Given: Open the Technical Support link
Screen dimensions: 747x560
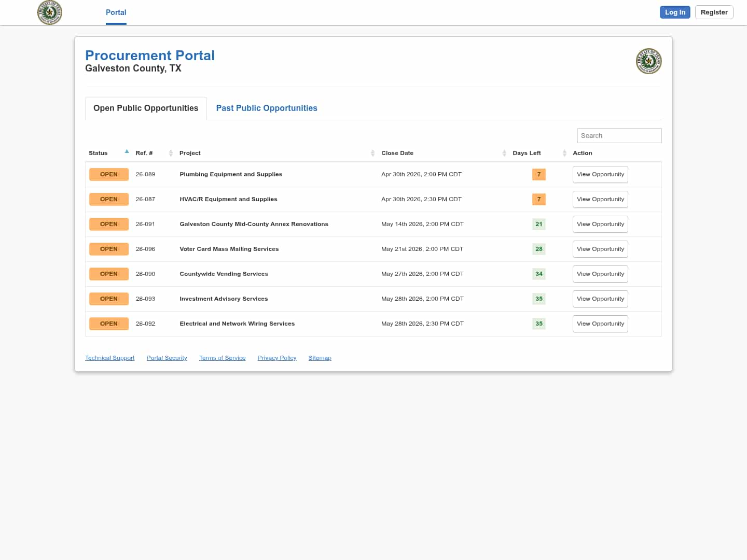Looking at the screenshot, I should pyautogui.click(x=109, y=358).
